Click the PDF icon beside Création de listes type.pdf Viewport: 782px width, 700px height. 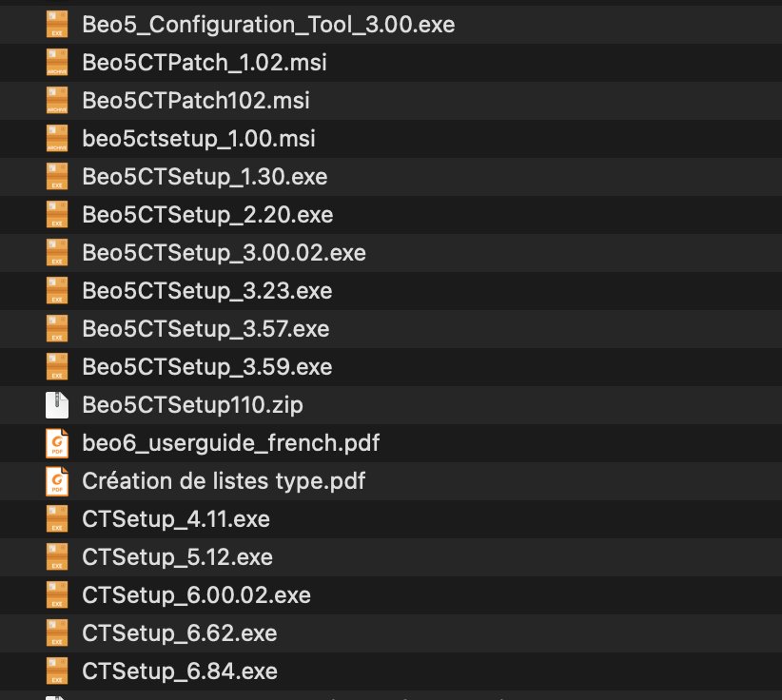point(58,481)
